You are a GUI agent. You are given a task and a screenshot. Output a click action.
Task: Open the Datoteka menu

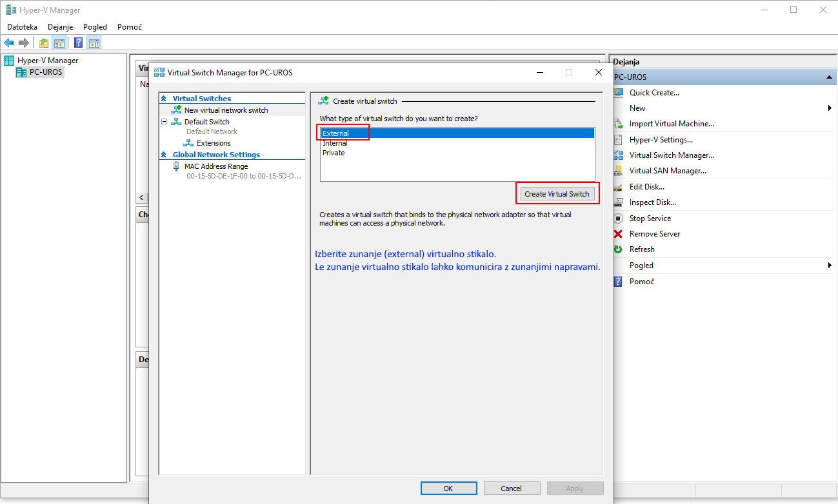click(23, 27)
